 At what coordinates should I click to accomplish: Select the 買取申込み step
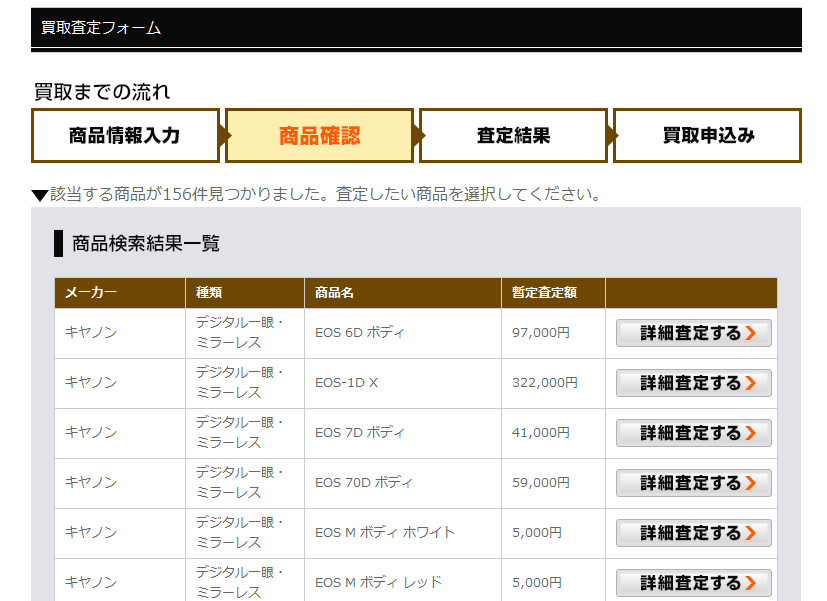(708, 135)
